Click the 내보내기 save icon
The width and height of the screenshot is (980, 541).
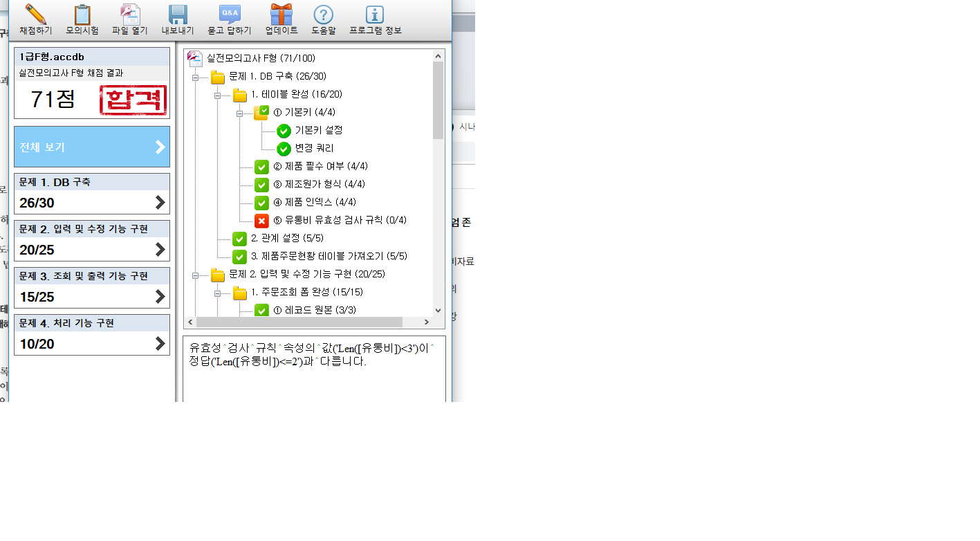point(178,15)
